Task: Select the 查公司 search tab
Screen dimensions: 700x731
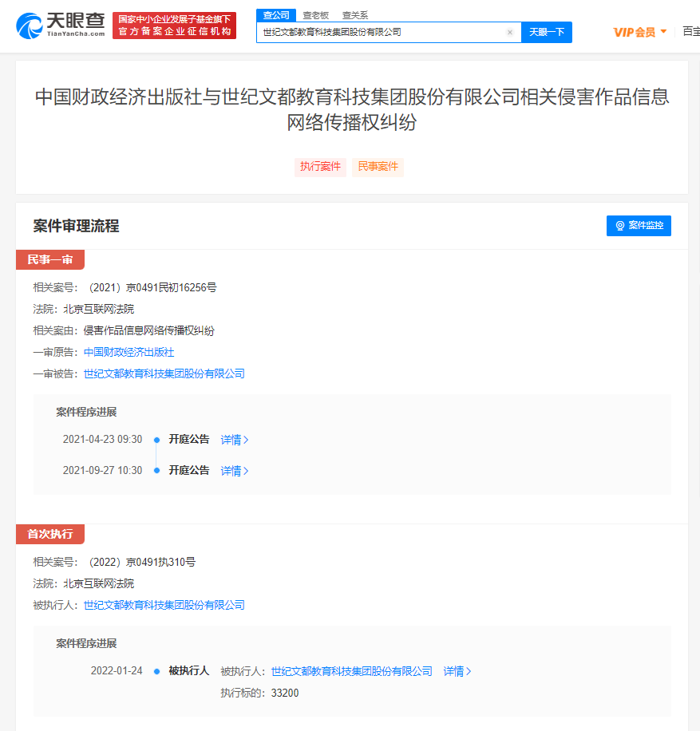Action: 276,14
